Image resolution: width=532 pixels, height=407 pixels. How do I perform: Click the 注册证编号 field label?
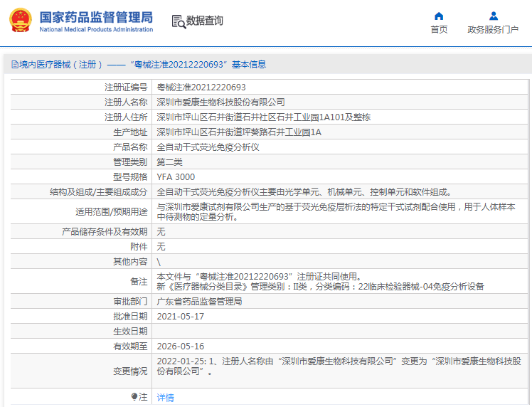[126, 88]
